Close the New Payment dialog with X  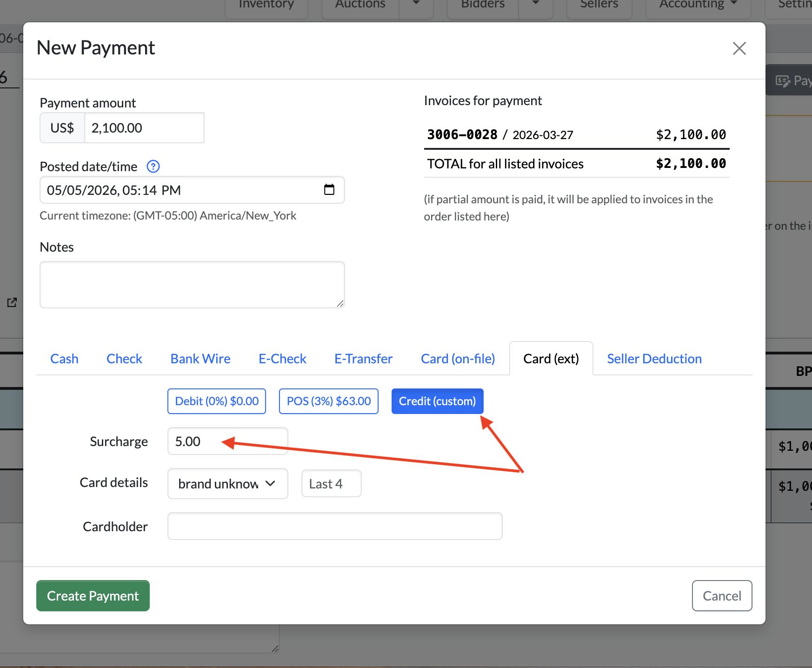739,48
